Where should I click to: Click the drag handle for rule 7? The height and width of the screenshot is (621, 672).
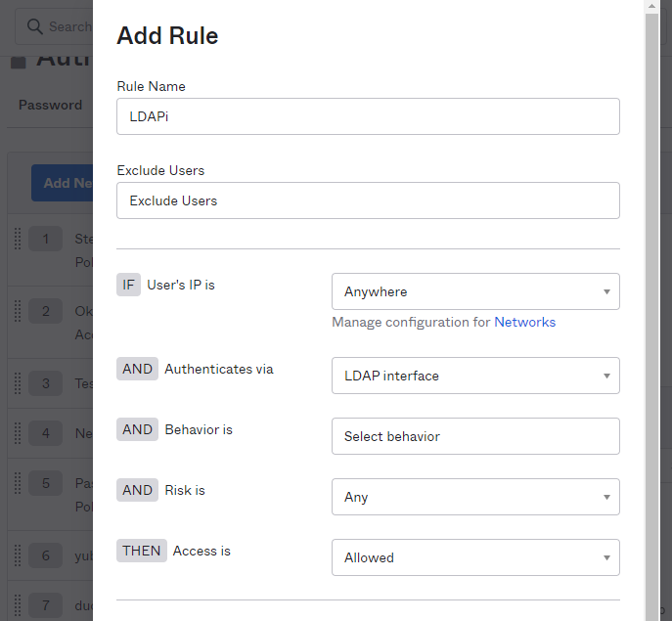click(x=17, y=605)
